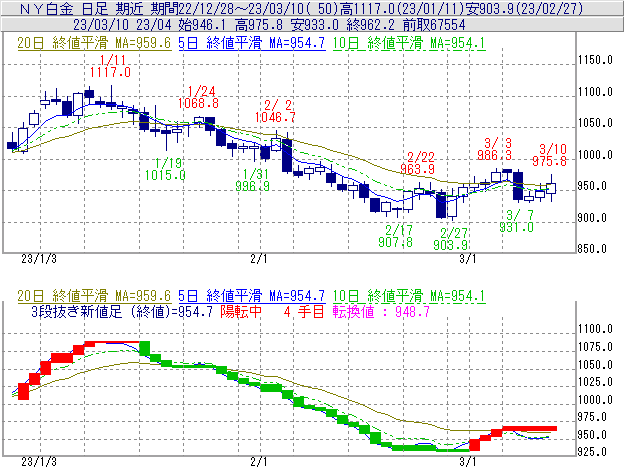Select the 安933.0 daily low text
This screenshot has height=475, width=624.
314,25
